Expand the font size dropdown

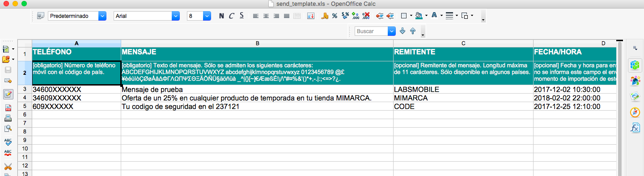[207, 16]
